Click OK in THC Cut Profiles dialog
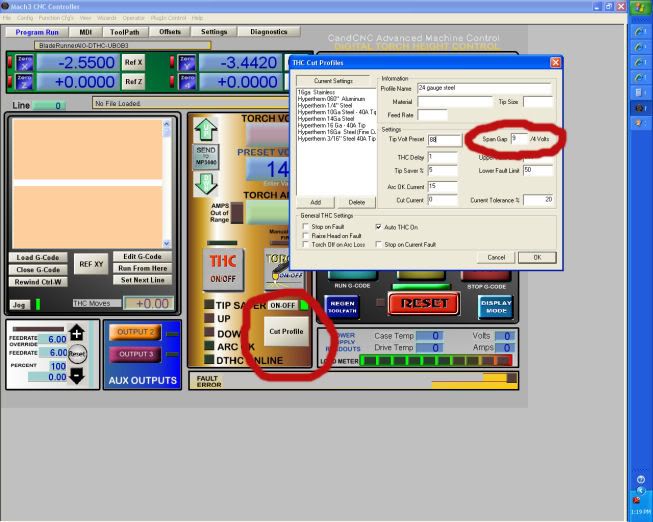Viewport: 653px width, 522px height. pyautogui.click(x=537, y=257)
